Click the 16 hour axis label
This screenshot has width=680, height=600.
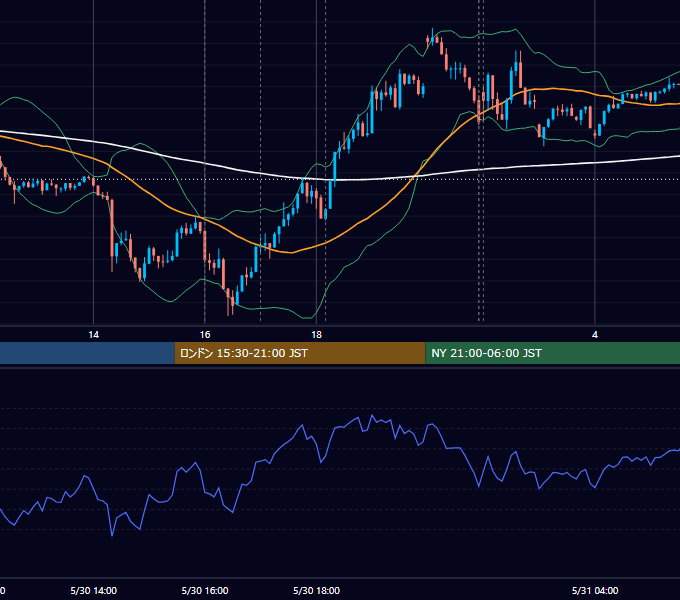pyautogui.click(x=205, y=334)
